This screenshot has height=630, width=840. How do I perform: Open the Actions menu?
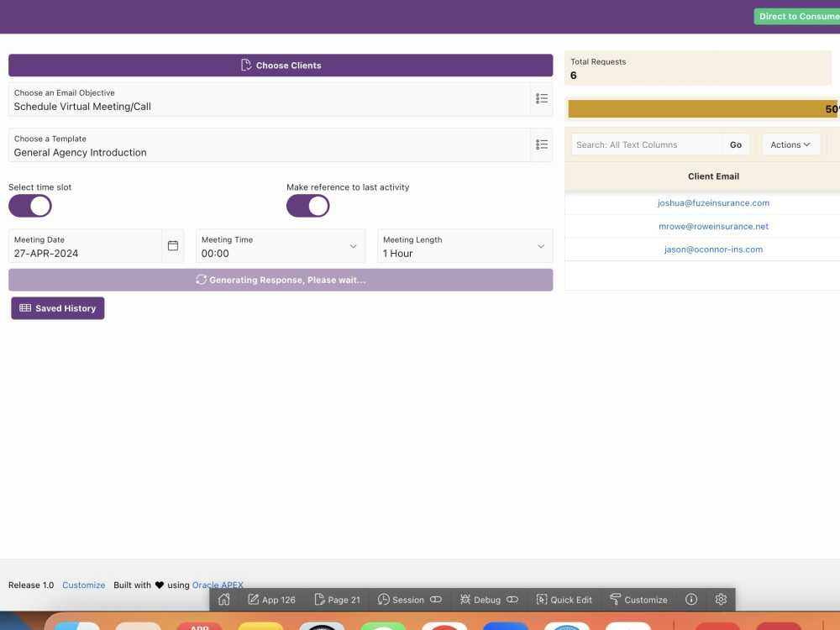(x=790, y=144)
